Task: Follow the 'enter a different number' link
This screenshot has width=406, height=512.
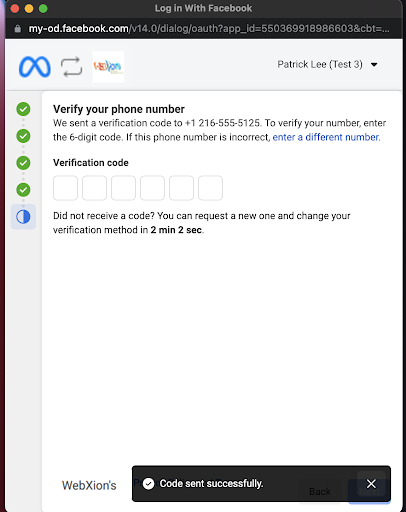Action: (x=326, y=137)
